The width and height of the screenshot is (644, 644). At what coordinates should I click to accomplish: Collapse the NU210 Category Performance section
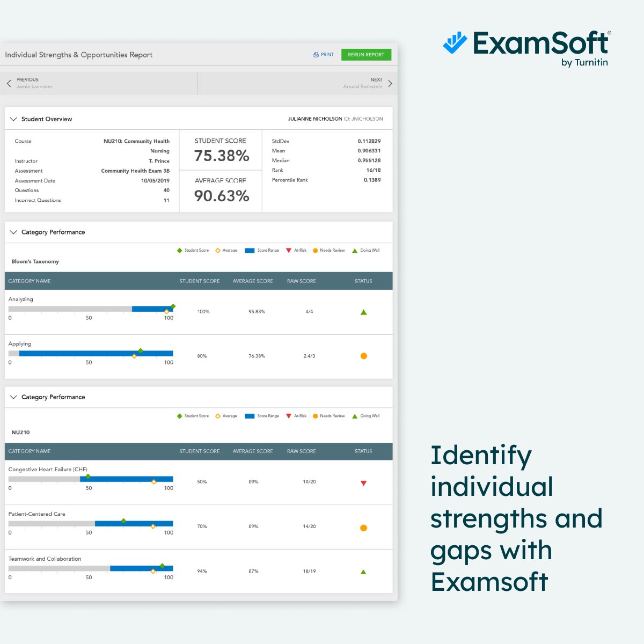click(13, 397)
